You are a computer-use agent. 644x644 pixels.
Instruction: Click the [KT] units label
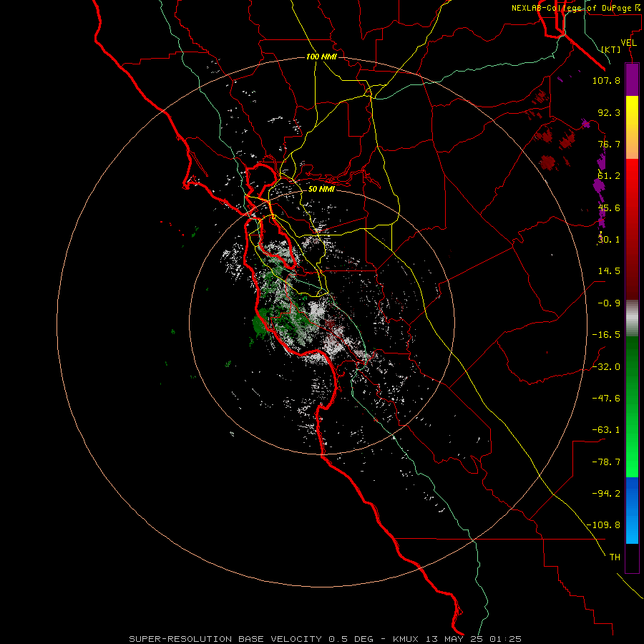click(x=611, y=49)
